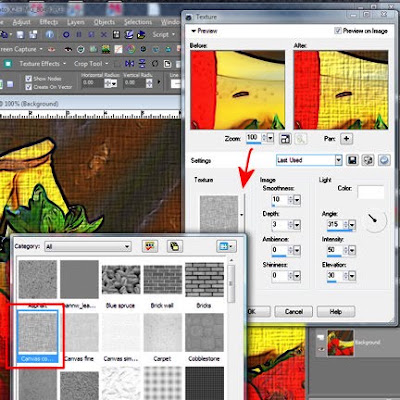The height and width of the screenshot is (400, 400).
Task: Expand the Texture Effects dropdown
Action: (64, 64)
